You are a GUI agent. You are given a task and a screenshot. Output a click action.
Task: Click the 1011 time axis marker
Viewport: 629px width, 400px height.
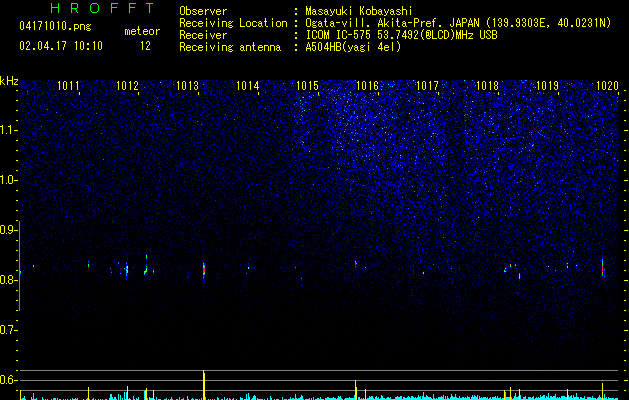point(68,86)
